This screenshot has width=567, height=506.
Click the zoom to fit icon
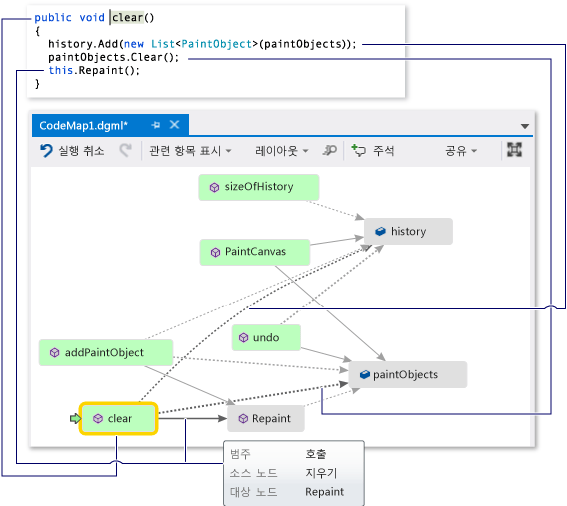pyautogui.click(x=514, y=149)
